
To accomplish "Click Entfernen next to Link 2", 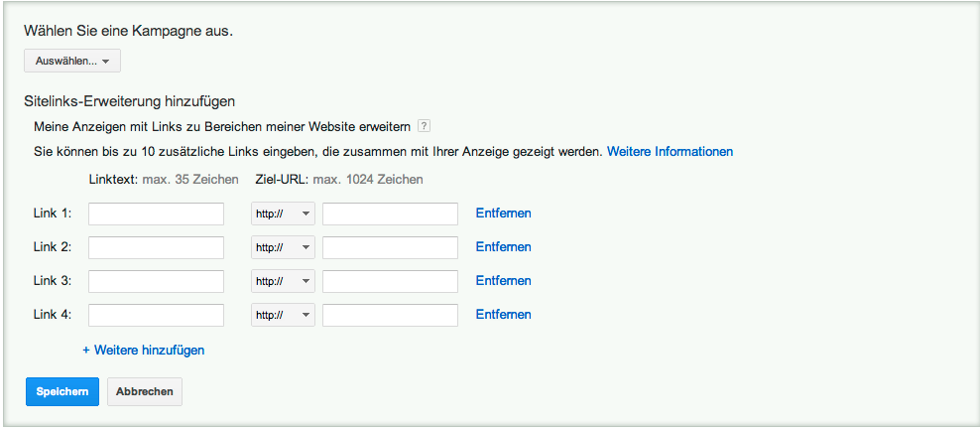I will pos(503,247).
